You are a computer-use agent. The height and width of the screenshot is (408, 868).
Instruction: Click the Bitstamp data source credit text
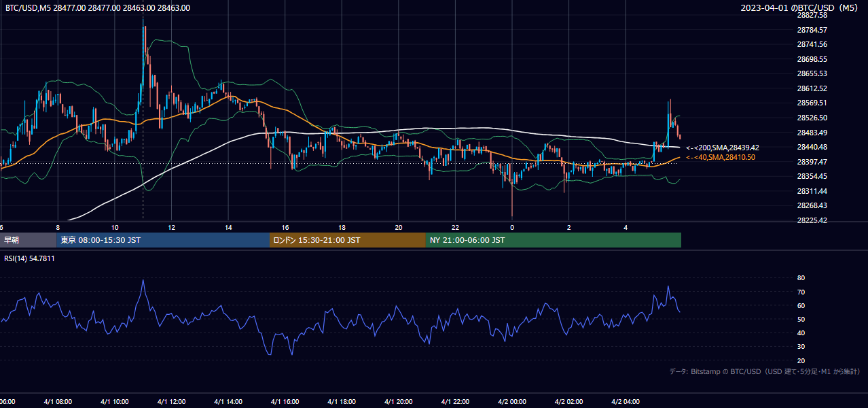(x=765, y=371)
